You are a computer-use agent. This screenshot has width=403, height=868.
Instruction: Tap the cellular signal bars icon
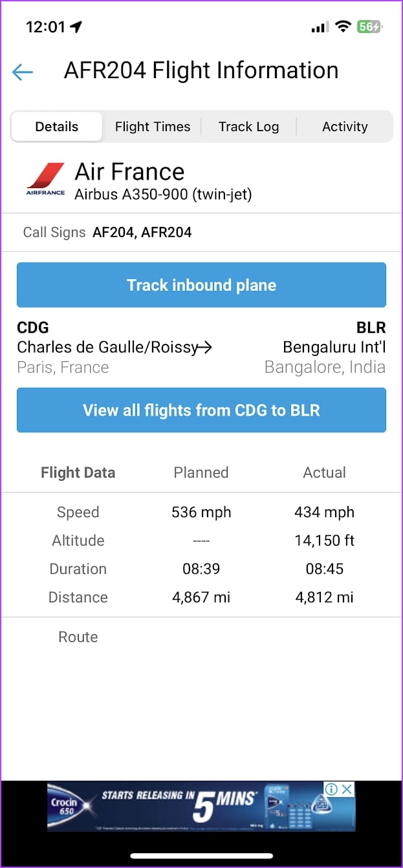(320, 27)
